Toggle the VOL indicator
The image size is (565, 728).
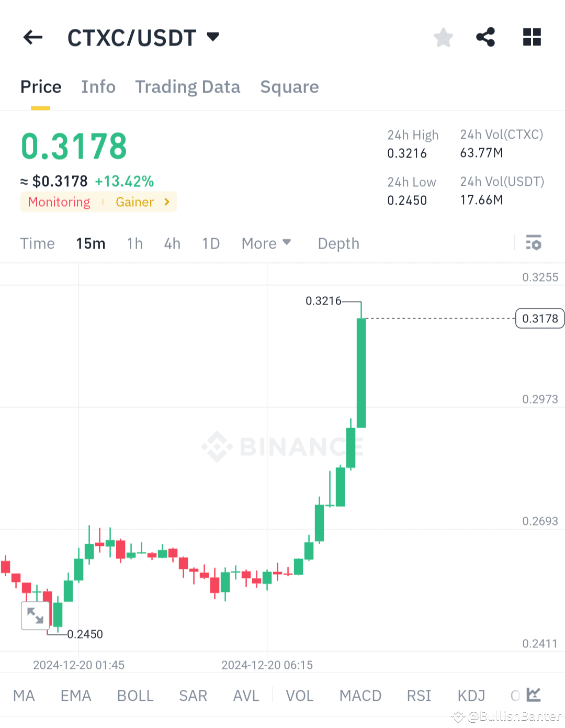pyautogui.click(x=299, y=695)
